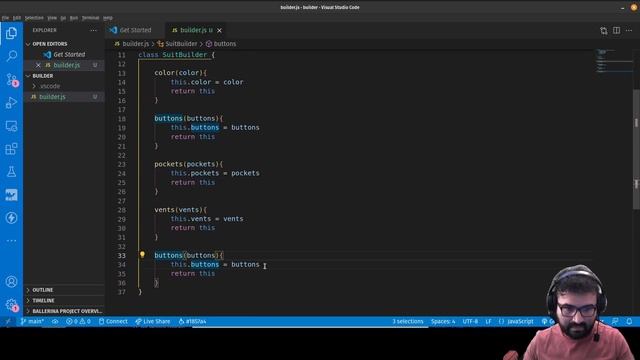Open the lightning bolt view in activity bar
Image resolution: width=640 pixels, height=360 pixels.
point(11,218)
